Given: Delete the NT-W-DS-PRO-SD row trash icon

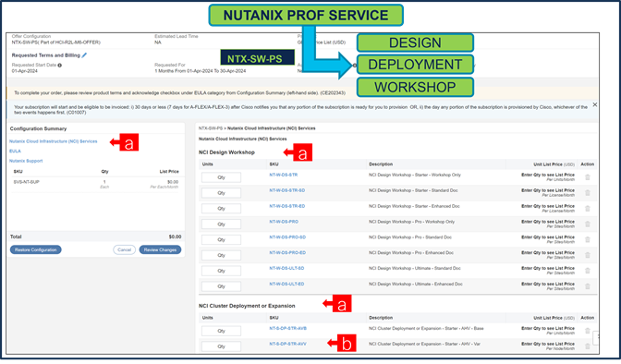Looking at the screenshot, I should point(588,239).
